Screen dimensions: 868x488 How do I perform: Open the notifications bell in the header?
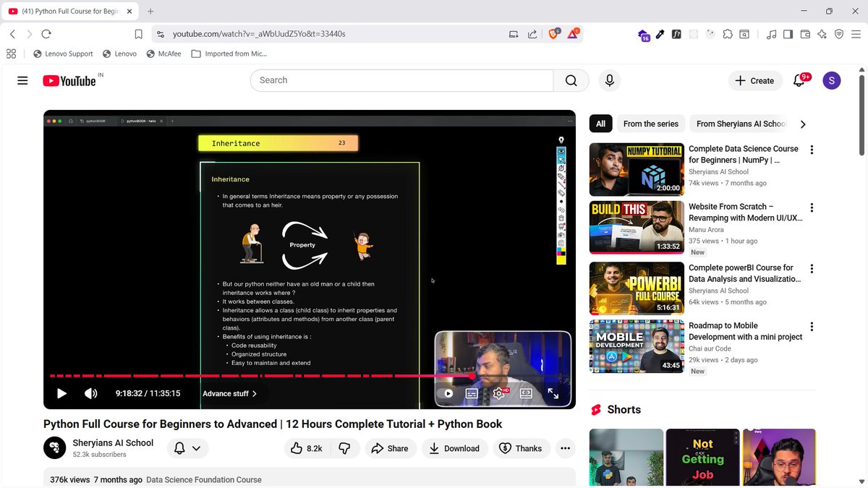(x=799, y=81)
